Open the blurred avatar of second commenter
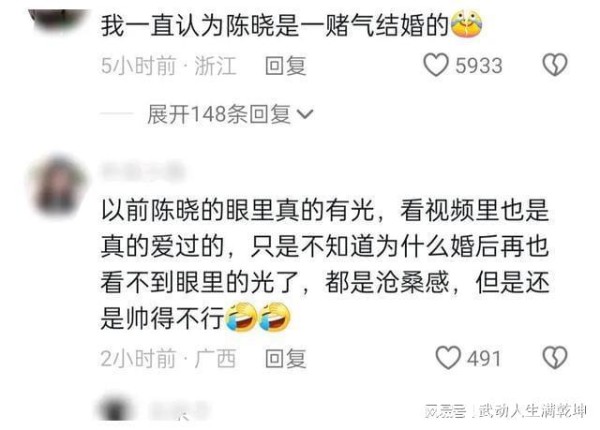This screenshot has height=430, width=600. tap(57, 186)
